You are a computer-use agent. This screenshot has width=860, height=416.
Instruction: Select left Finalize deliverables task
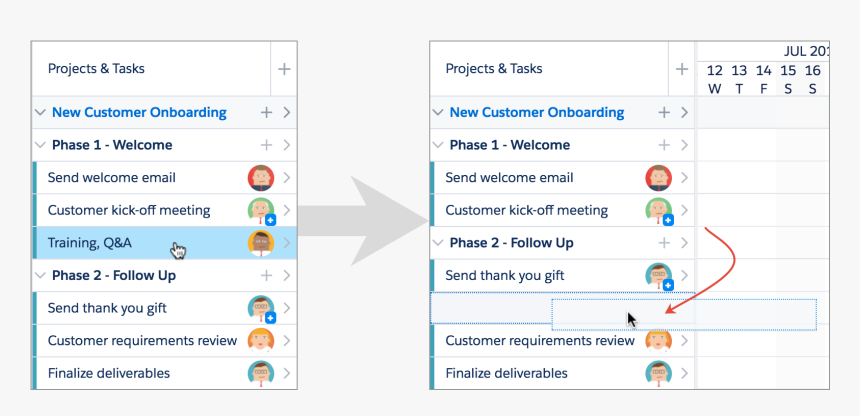(x=109, y=373)
